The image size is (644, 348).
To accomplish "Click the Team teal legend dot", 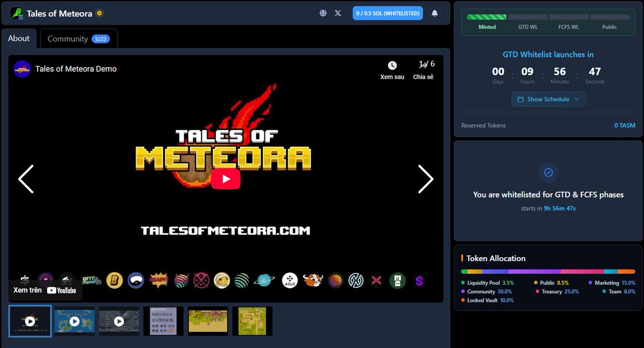I will (604, 292).
